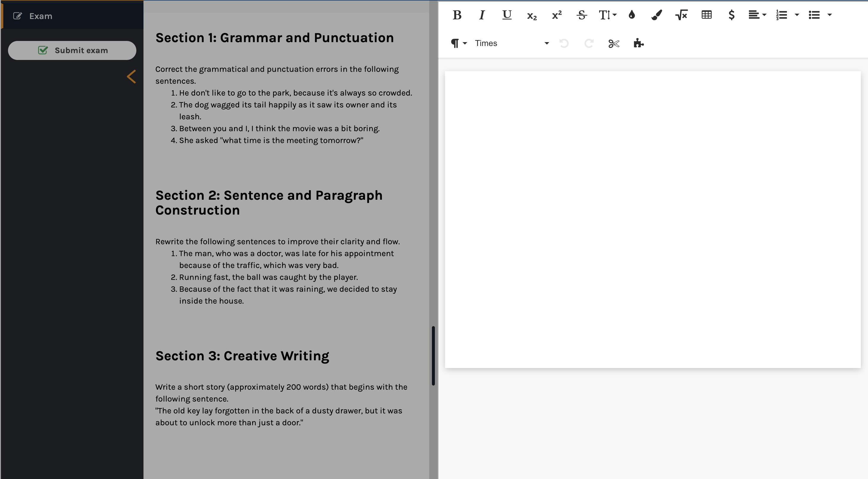Image resolution: width=868 pixels, height=479 pixels.
Task: Open the ordered list options arrow
Action: (797, 15)
